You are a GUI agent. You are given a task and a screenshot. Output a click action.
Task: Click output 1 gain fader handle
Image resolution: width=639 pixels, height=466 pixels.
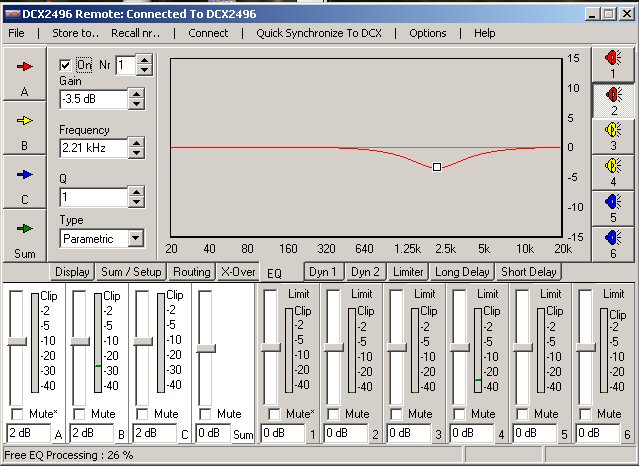(x=271, y=347)
